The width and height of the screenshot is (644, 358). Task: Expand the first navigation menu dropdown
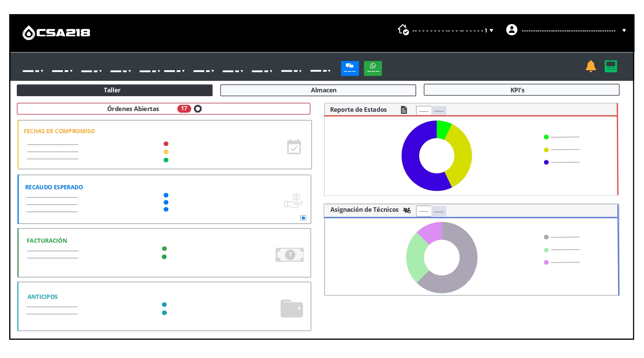(33, 71)
